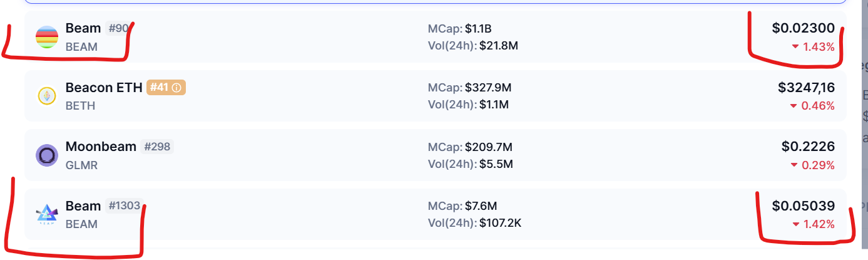Click the #1303 rank badge
Viewport: 868px width, 260px height.
click(x=125, y=205)
